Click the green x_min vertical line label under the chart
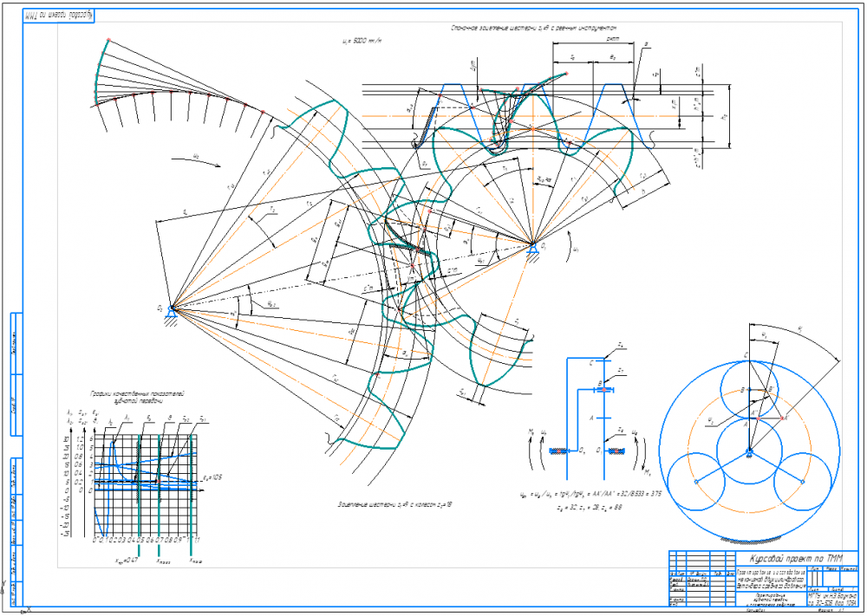The image size is (867, 616). 127,561
